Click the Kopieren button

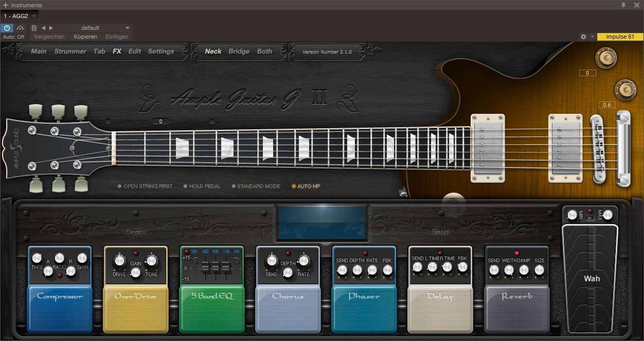coord(85,37)
